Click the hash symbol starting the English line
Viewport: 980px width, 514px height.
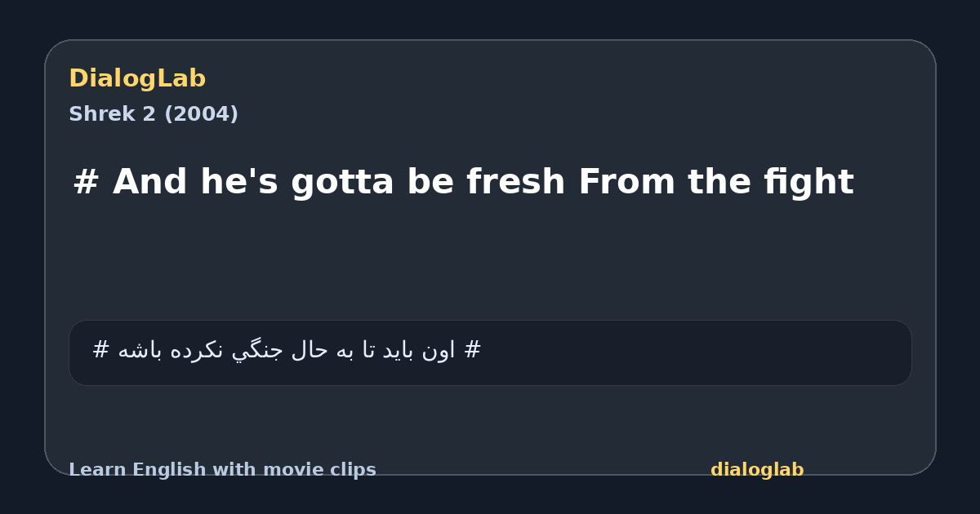[86, 182]
